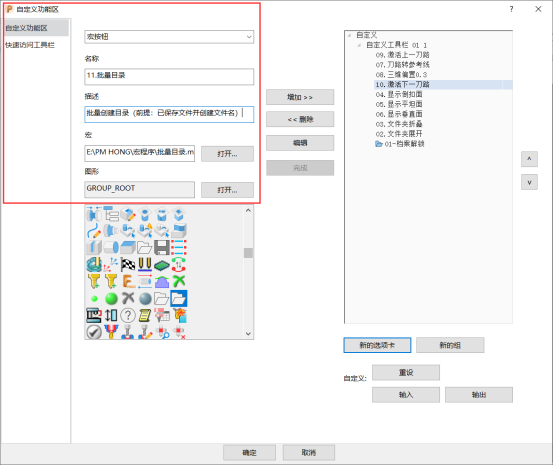554x466 pixels.
Task: Click the 增加 >> button
Action: point(300,97)
